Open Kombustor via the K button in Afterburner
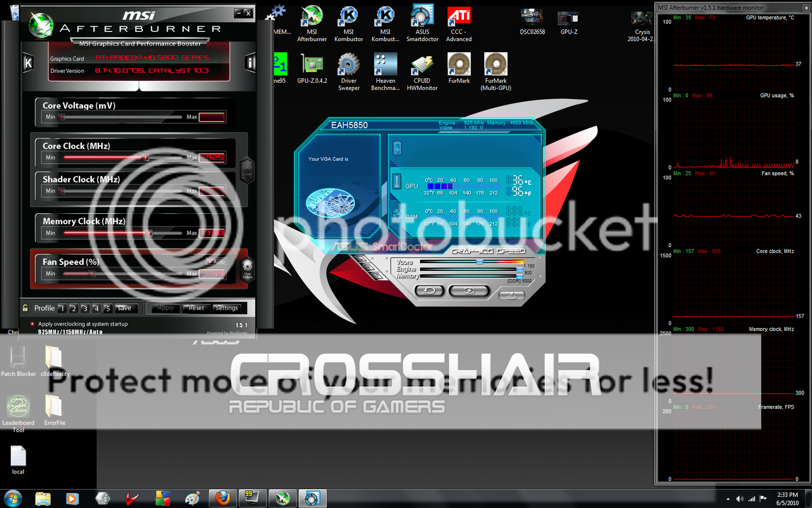 (x=28, y=63)
